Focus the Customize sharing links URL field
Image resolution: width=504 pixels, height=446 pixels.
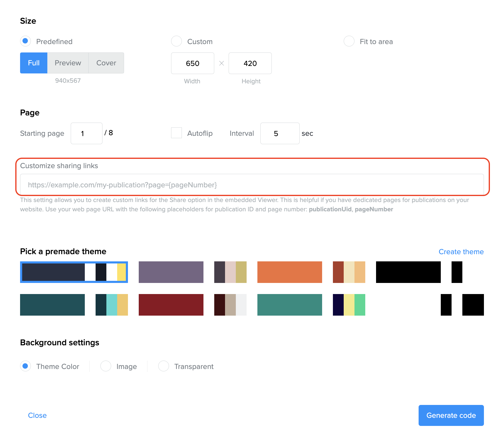(x=252, y=185)
